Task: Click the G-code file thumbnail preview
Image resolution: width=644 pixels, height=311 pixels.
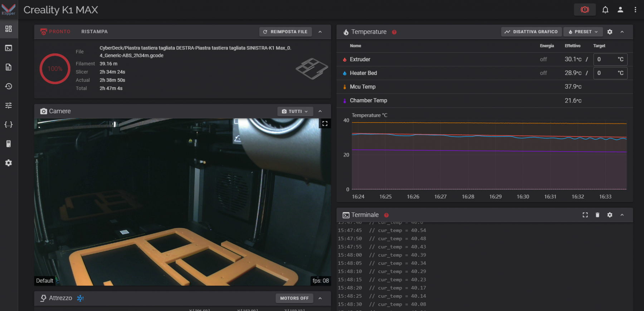Action: 312,68
